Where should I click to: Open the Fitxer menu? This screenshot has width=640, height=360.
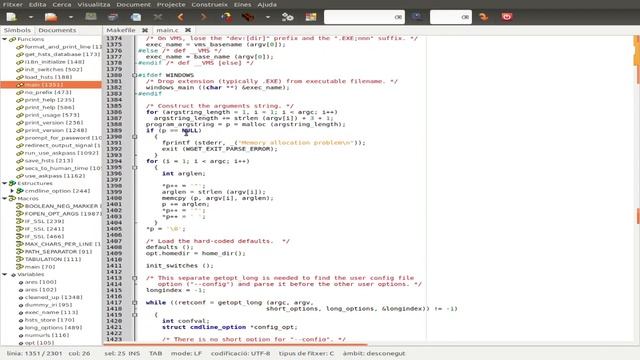[13, 4]
